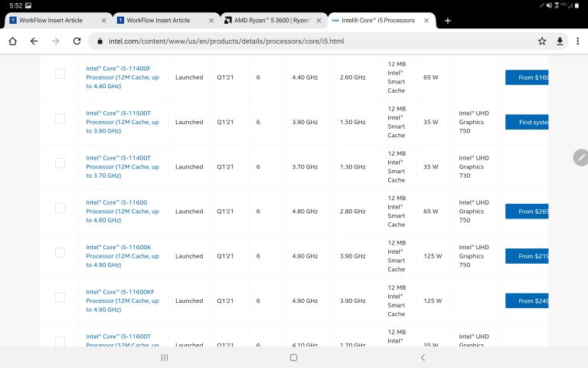Open status bar screenshot notification icon

(28, 5)
